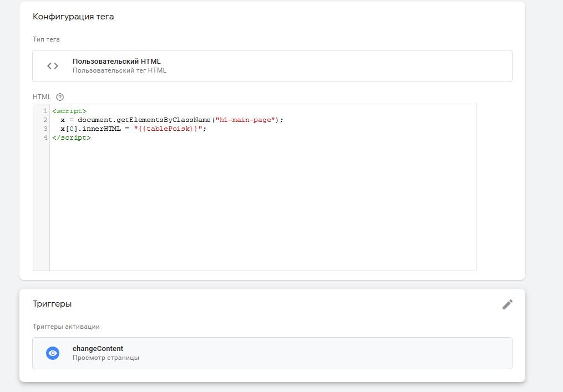Select the Пользовательский HTML tag type
This screenshot has height=392, width=563.
272,66
